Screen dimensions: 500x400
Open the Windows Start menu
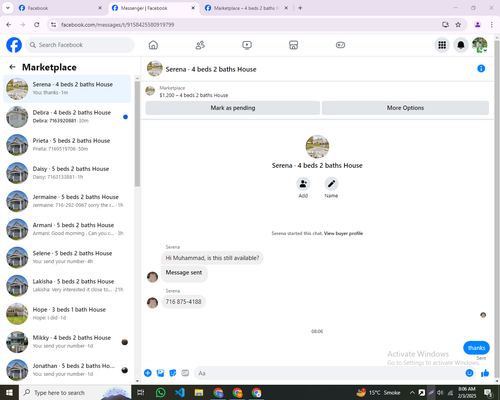pos(9,392)
